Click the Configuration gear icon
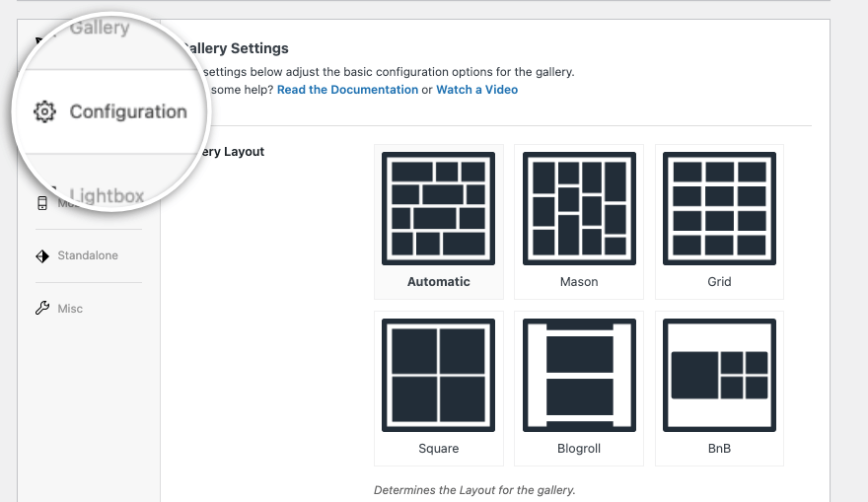 (x=44, y=111)
